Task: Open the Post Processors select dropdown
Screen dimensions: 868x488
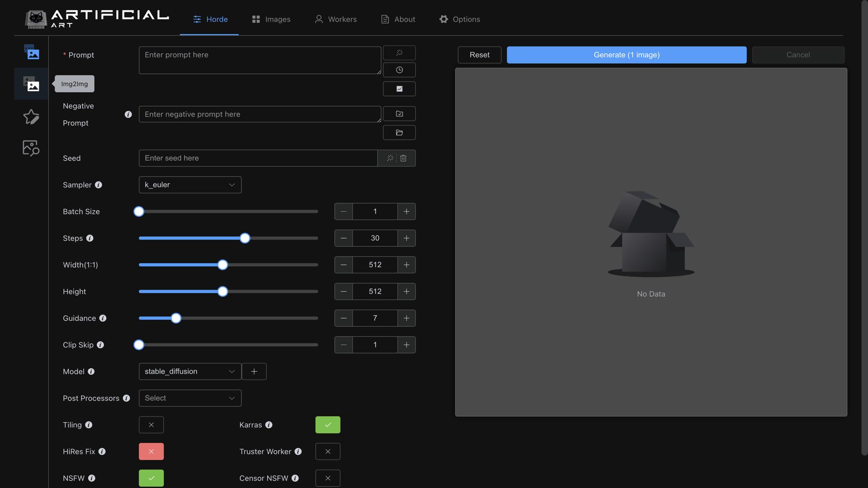Action: (190, 398)
